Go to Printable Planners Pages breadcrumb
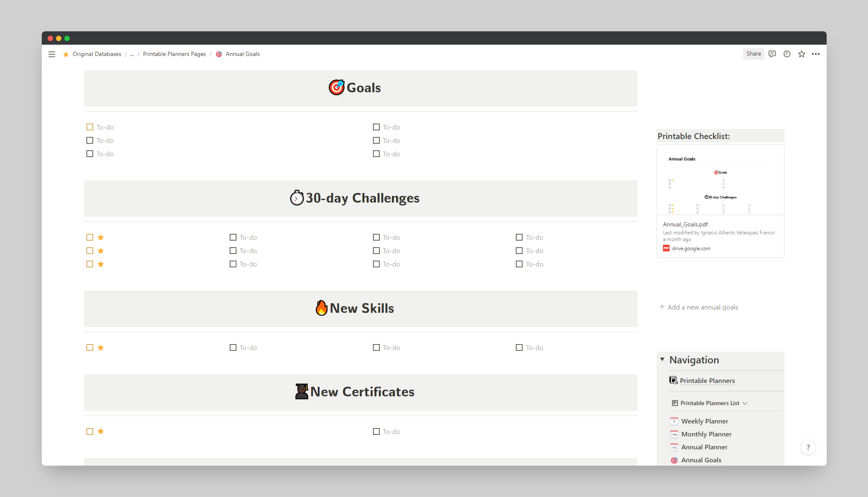The height and width of the screenshot is (497, 868). coord(174,54)
